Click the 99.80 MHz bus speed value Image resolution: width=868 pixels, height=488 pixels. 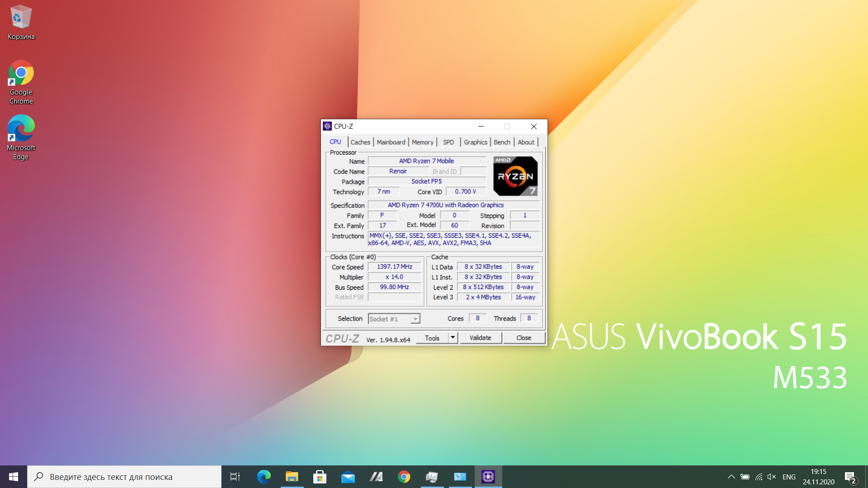tap(395, 287)
